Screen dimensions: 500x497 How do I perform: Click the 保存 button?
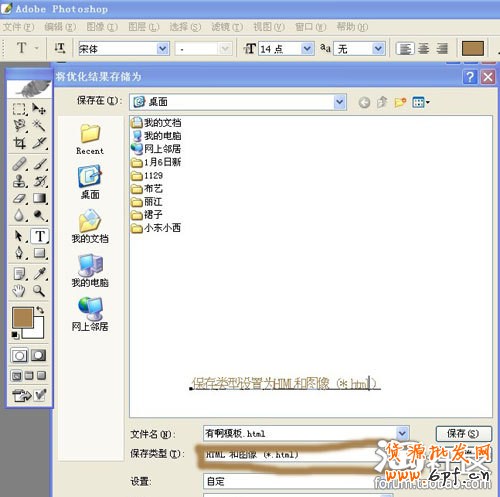tap(464, 434)
